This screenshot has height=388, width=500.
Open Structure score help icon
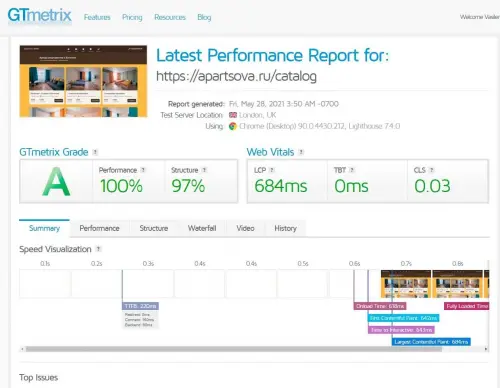click(x=204, y=170)
